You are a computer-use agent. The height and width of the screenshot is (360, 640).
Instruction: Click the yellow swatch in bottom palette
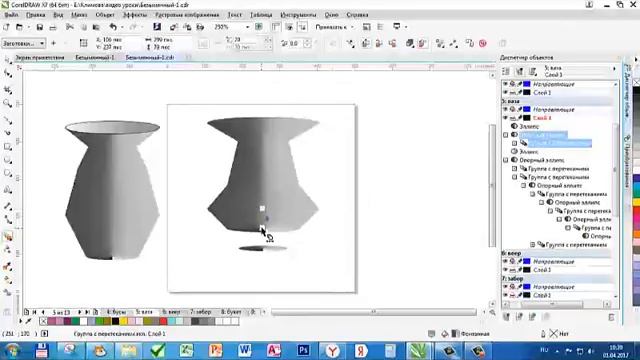pyautogui.click(x=123, y=322)
